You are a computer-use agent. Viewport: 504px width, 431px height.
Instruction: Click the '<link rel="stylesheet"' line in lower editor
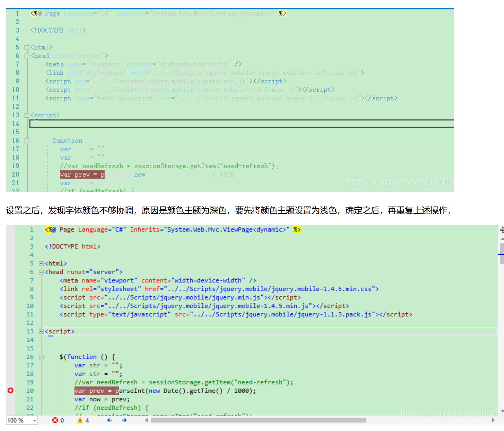point(219,289)
